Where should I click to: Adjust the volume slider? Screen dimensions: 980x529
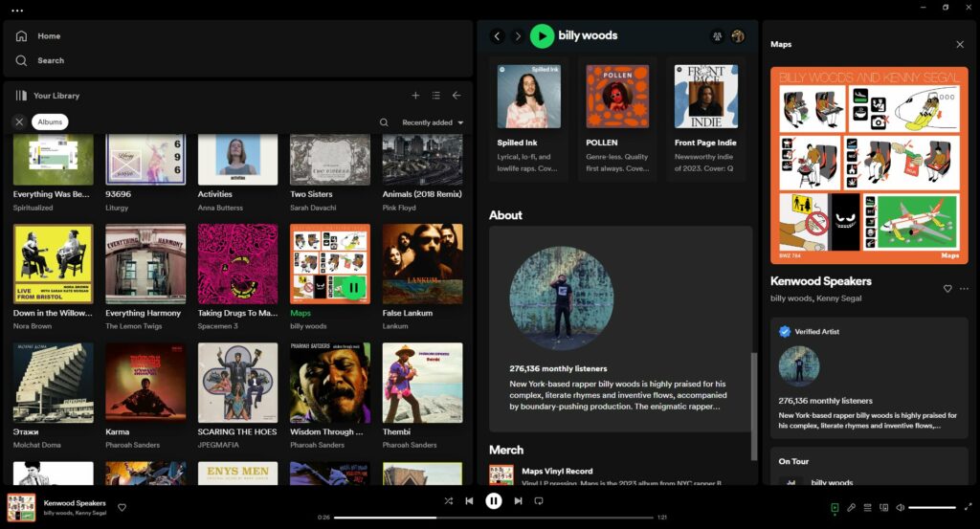point(932,508)
